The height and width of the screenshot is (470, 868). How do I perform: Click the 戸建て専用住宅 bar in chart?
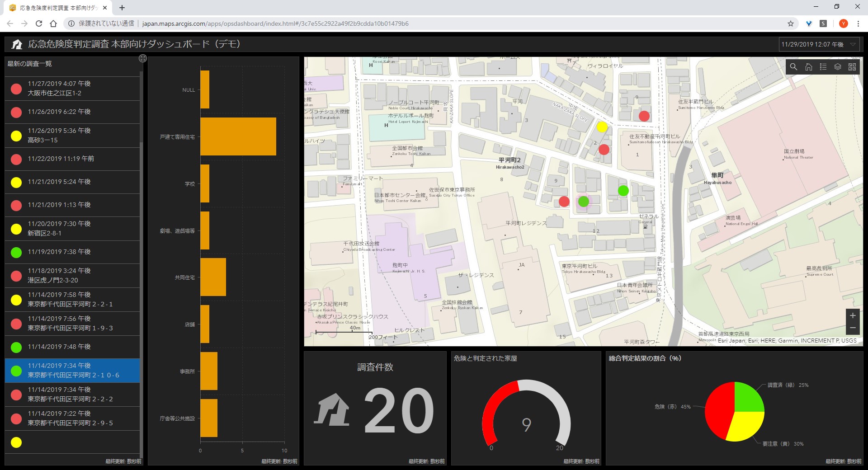(x=238, y=136)
